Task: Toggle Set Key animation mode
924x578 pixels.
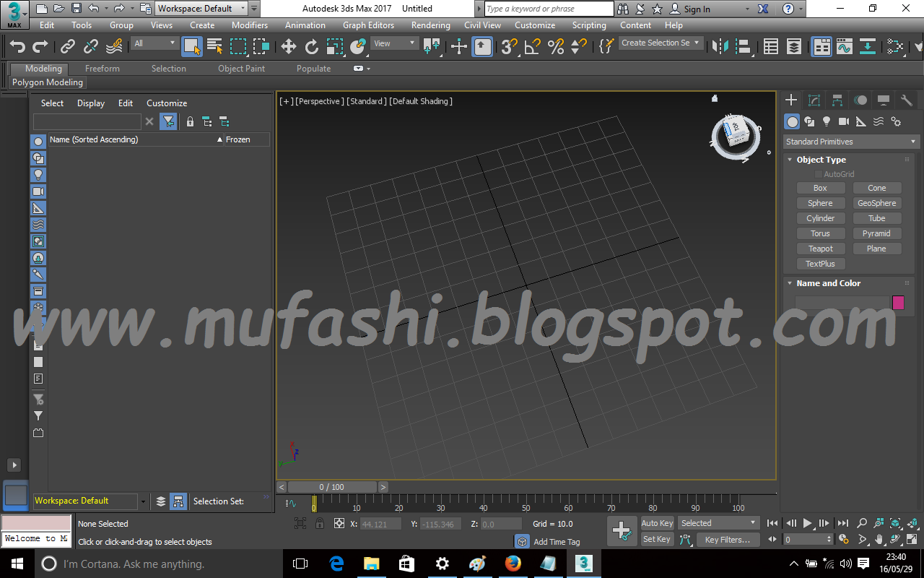Action: (x=657, y=539)
